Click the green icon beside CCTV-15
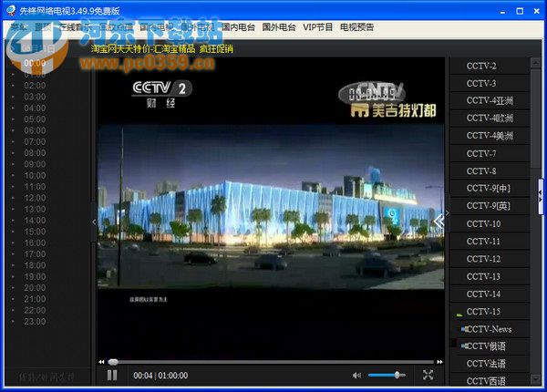The height and width of the screenshot is (392, 547). [459, 315]
